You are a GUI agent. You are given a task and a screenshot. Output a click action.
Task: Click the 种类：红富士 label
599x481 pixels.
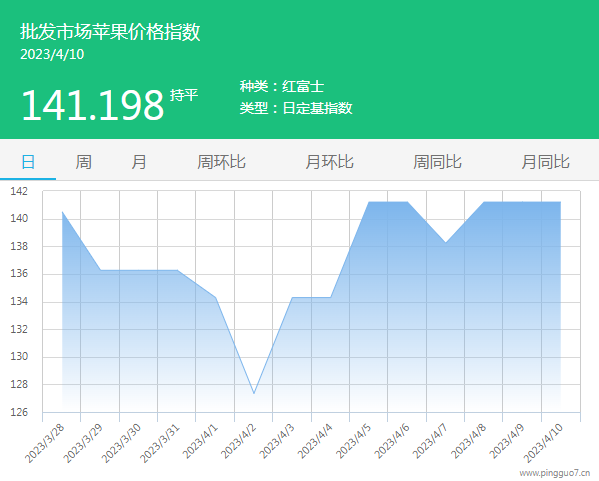coord(282,86)
